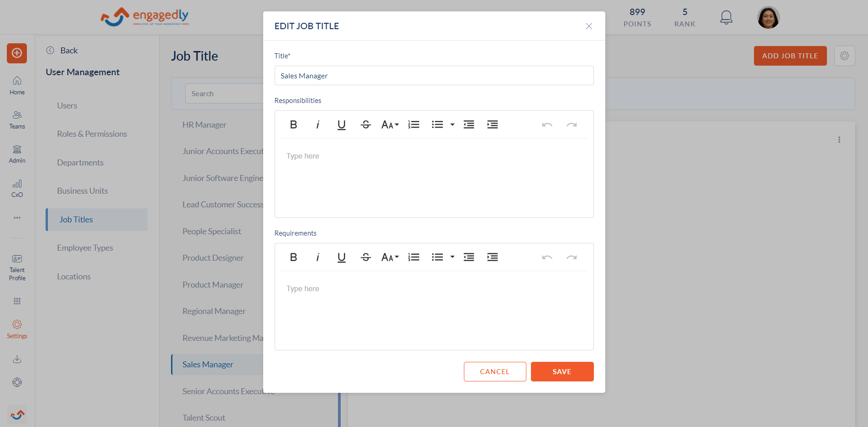Open Settings in sidebar
The height and width of the screenshot is (427, 868).
[17, 329]
